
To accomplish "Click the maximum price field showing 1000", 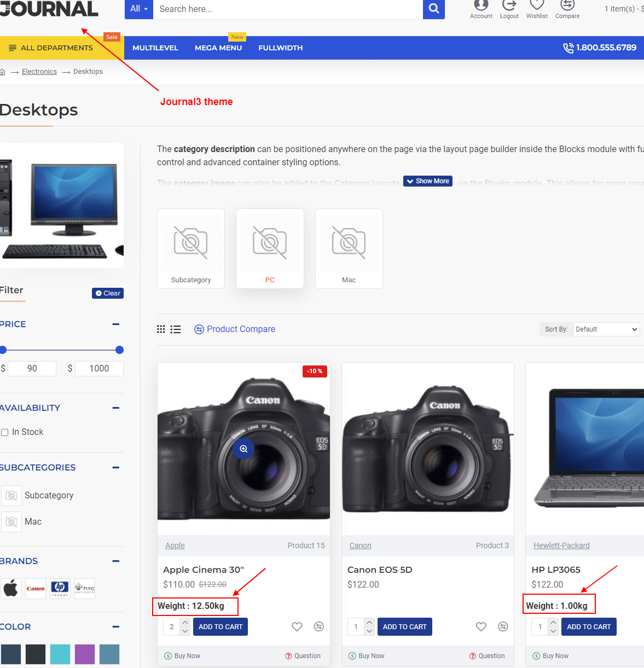I will [x=99, y=369].
